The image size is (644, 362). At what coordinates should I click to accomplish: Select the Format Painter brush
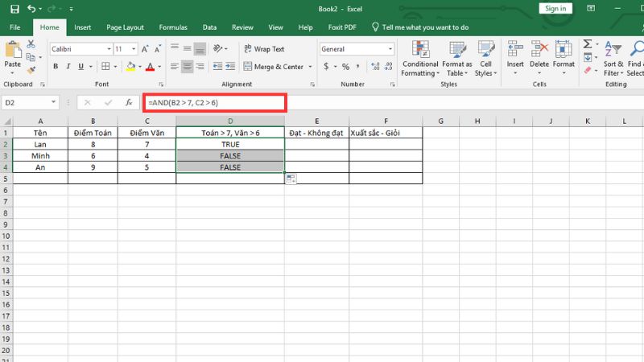[32, 72]
